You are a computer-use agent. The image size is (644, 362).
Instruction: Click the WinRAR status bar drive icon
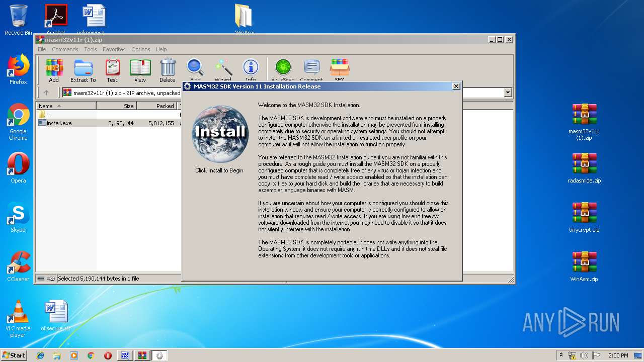[x=41, y=279]
